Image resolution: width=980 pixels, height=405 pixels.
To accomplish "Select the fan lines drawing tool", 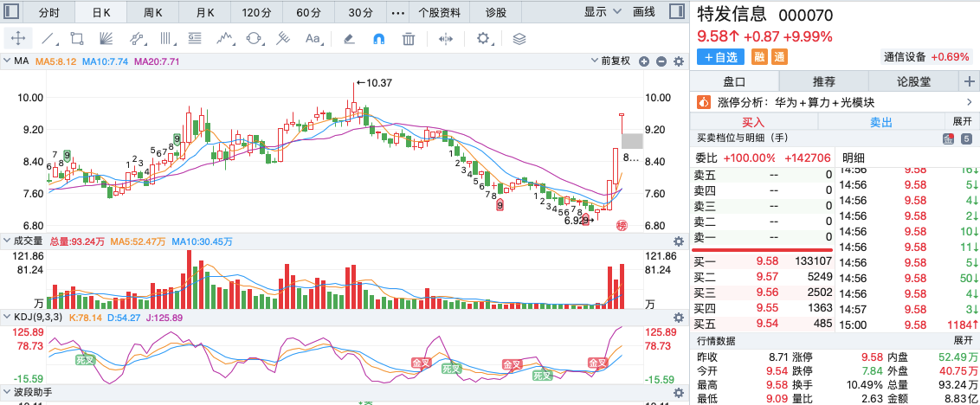I will click(x=106, y=39).
